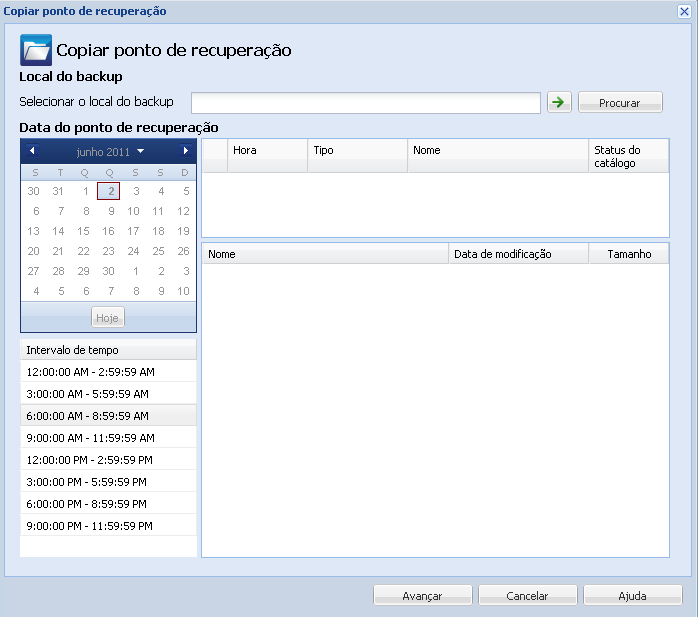Select day 15 in the calendar

[83, 231]
